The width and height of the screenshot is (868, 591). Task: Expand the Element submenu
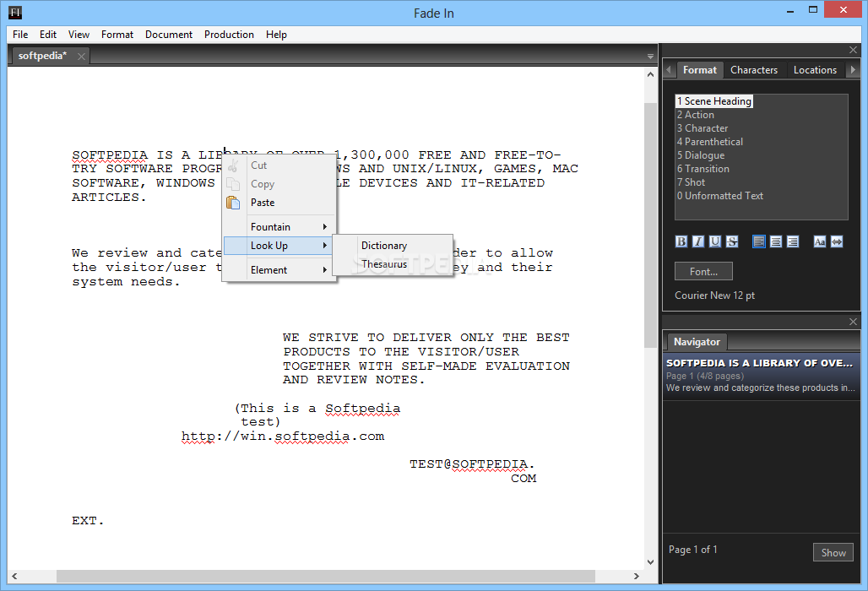[x=279, y=270]
